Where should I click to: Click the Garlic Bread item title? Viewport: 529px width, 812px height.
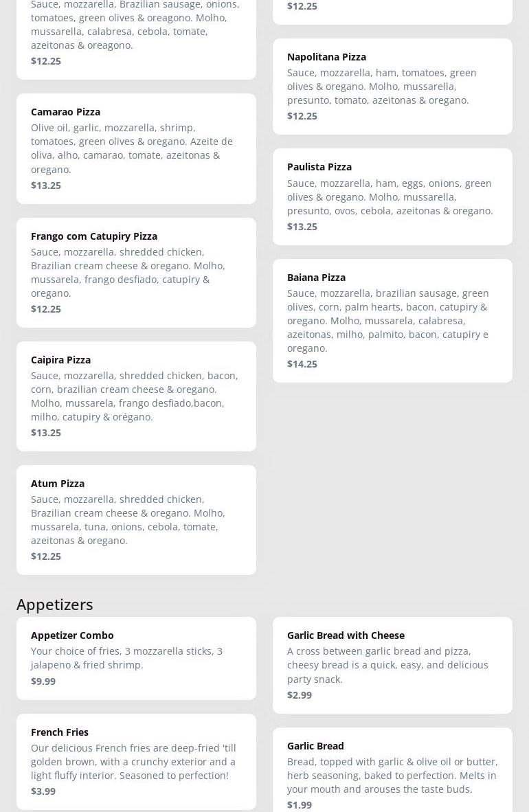[x=315, y=746]
